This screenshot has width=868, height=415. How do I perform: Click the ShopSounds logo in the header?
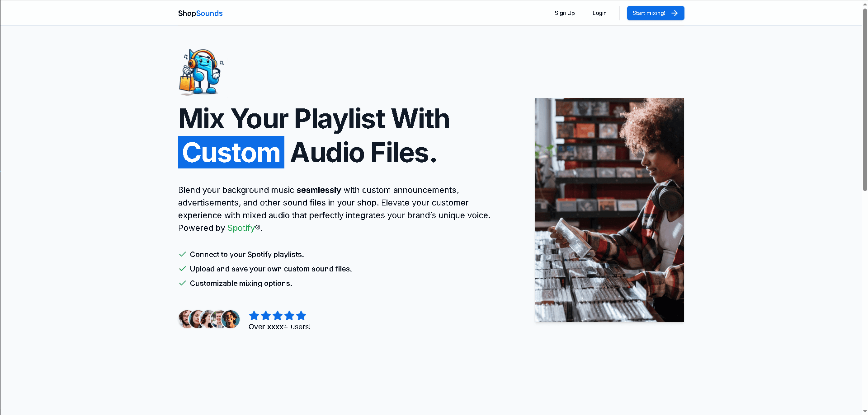point(200,13)
